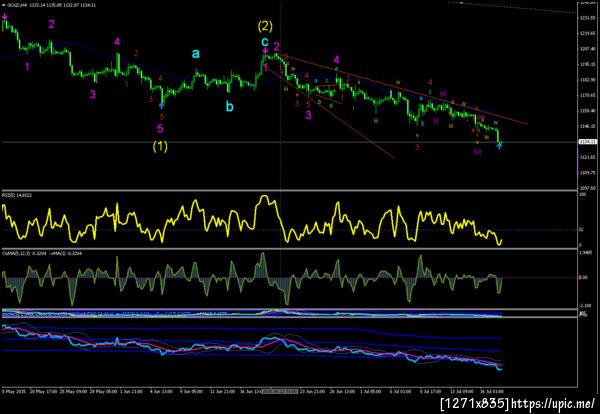
Task: Select the yellow (1) wave label
Action: 160,146
